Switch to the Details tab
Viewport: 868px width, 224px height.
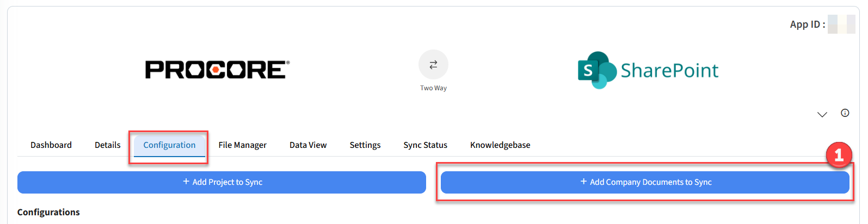108,145
